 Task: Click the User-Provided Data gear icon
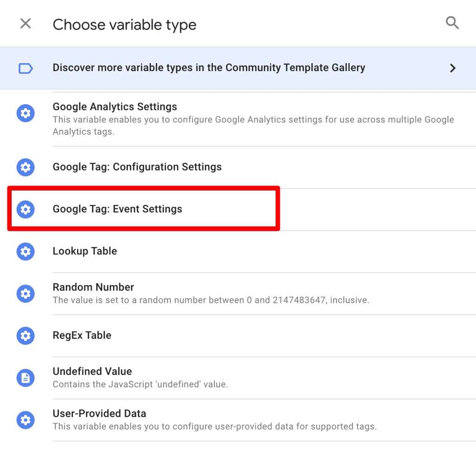(26, 420)
